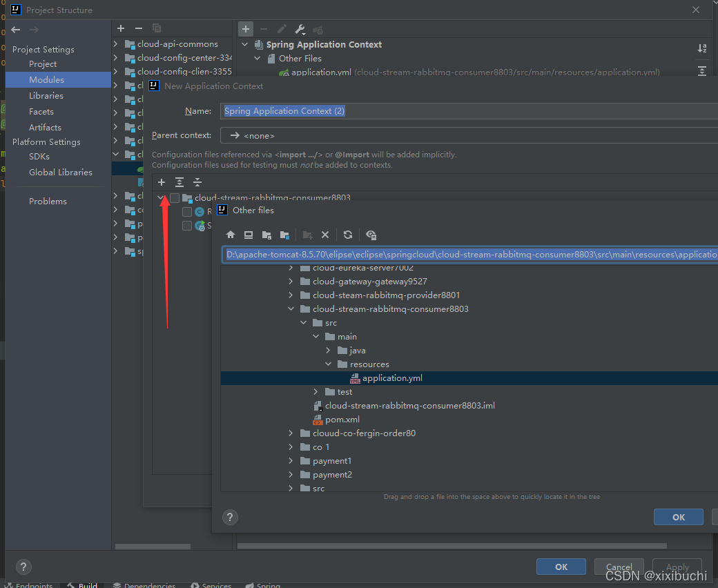Image resolution: width=718 pixels, height=588 pixels.
Task: Collapse the Other Files node under Spring context
Action: [x=258, y=58]
